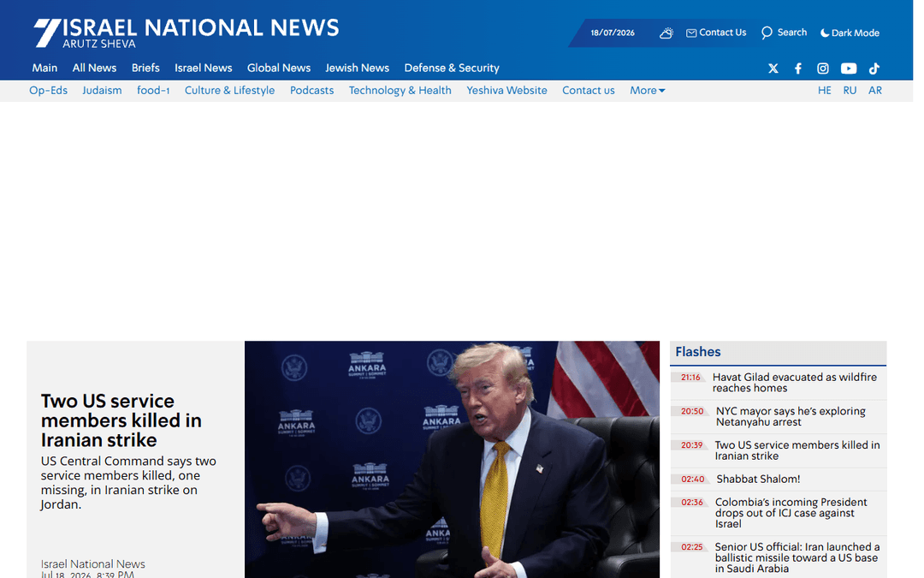Open the TikTok social page
Viewport: 924px width, 578px height.
tap(874, 69)
